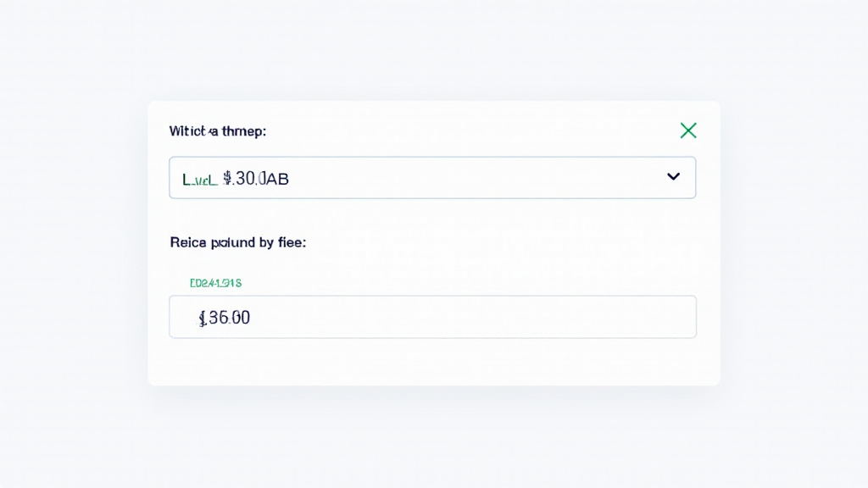Image resolution: width=868 pixels, height=488 pixels.
Task: Click blank middle area of the dropdown box
Action: click(475, 178)
